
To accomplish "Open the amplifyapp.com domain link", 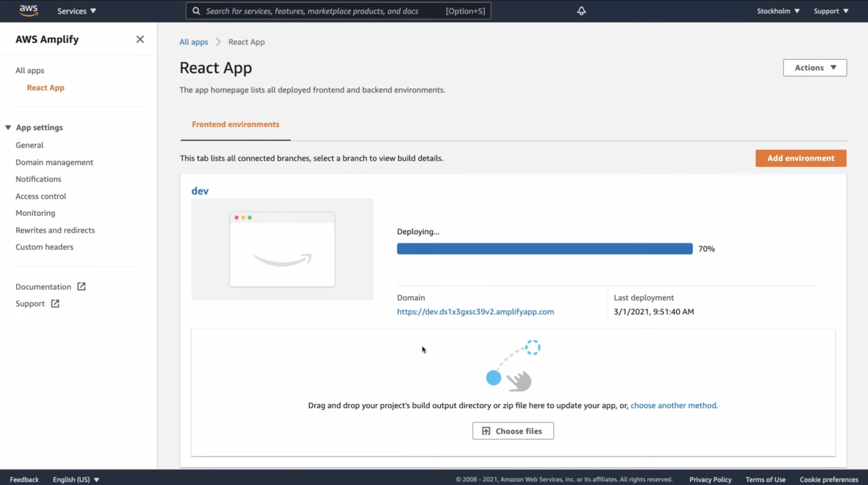I will pyautogui.click(x=475, y=312).
